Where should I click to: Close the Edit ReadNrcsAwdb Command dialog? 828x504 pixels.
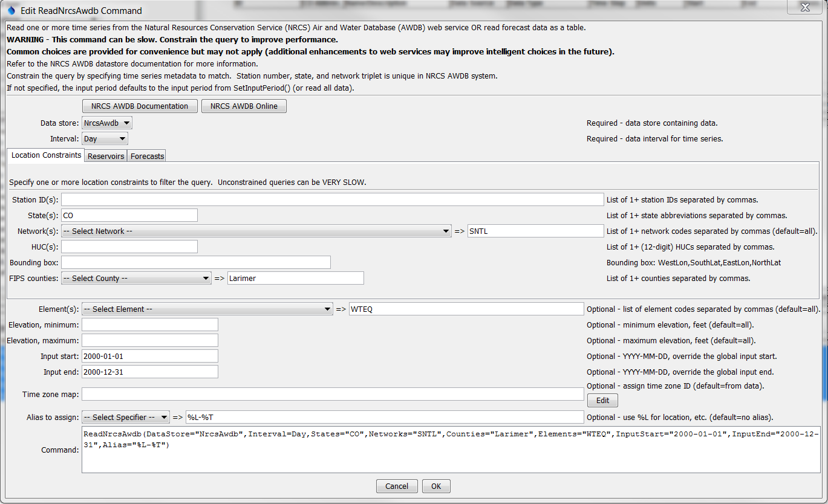click(804, 7)
